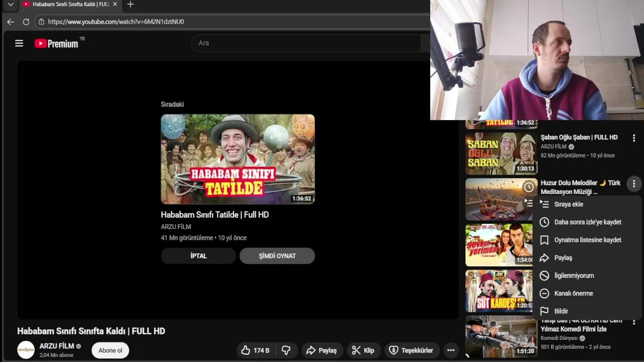644x362 pixels.
Task: Open Süt Kardeşler movie thumbnail
Action: 499,291
